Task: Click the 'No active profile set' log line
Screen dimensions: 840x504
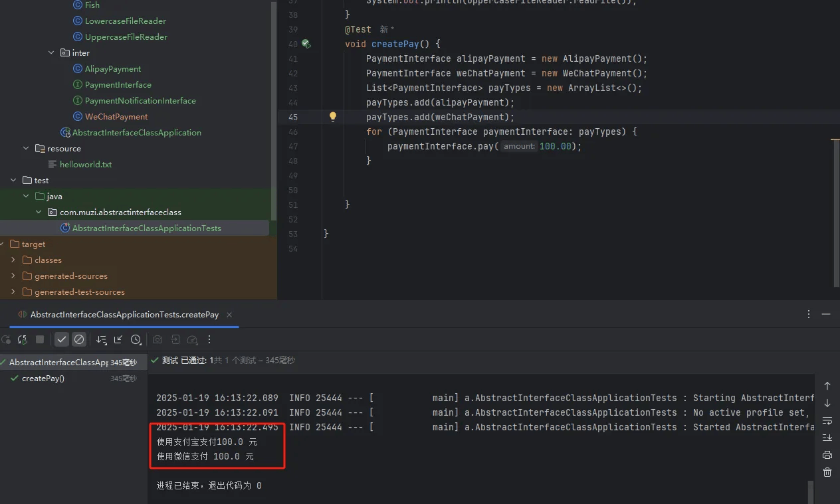Action: point(485,412)
